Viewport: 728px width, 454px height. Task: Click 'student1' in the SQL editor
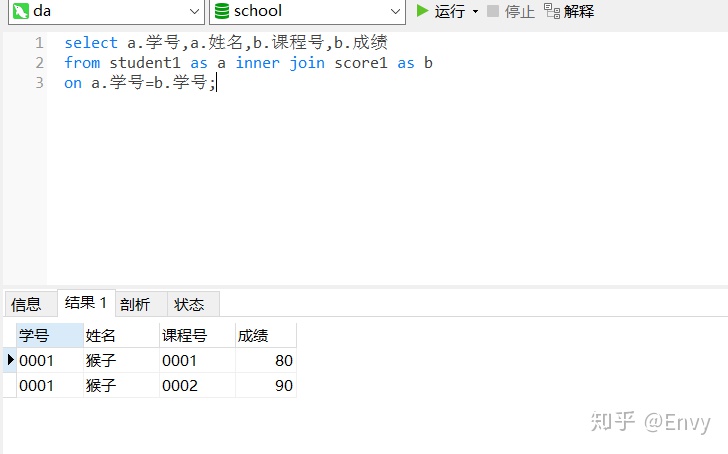coord(144,63)
